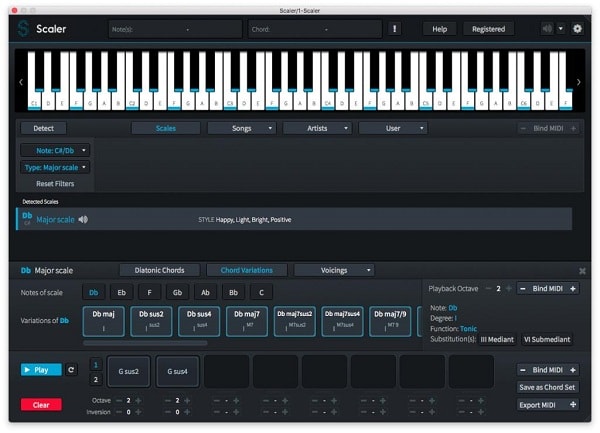Select the Gb scale note

pyautogui.click(x=177, y=293)
